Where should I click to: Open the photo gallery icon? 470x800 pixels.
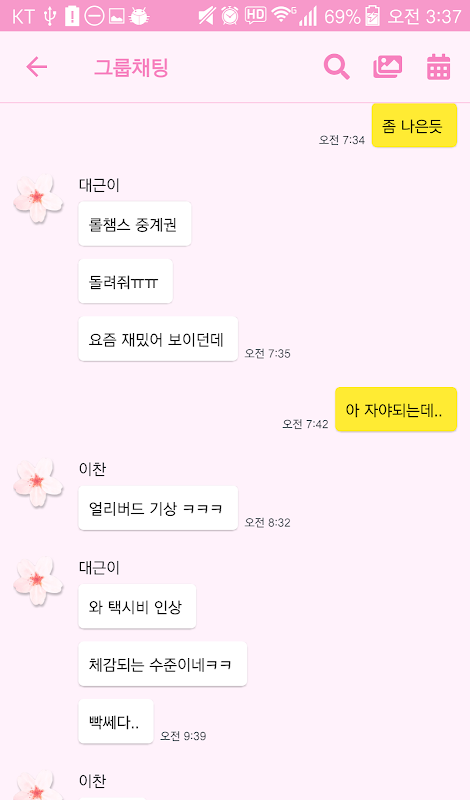(388, 67)
